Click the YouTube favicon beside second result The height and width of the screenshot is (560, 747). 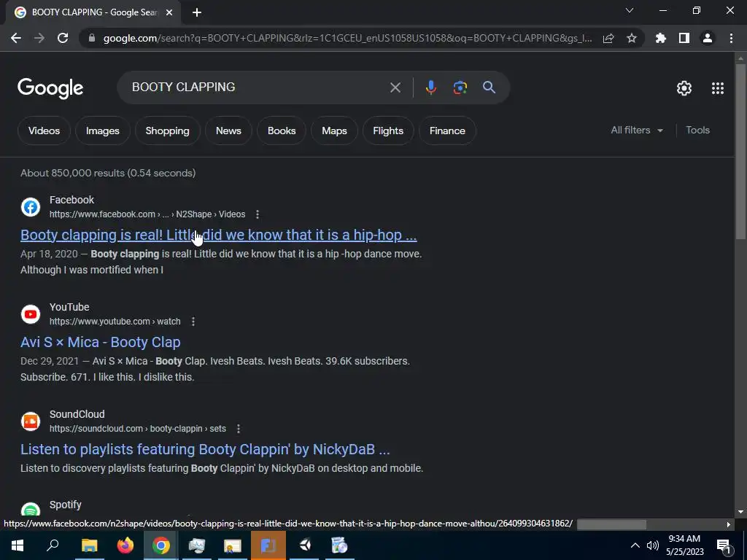pos(31,314)
